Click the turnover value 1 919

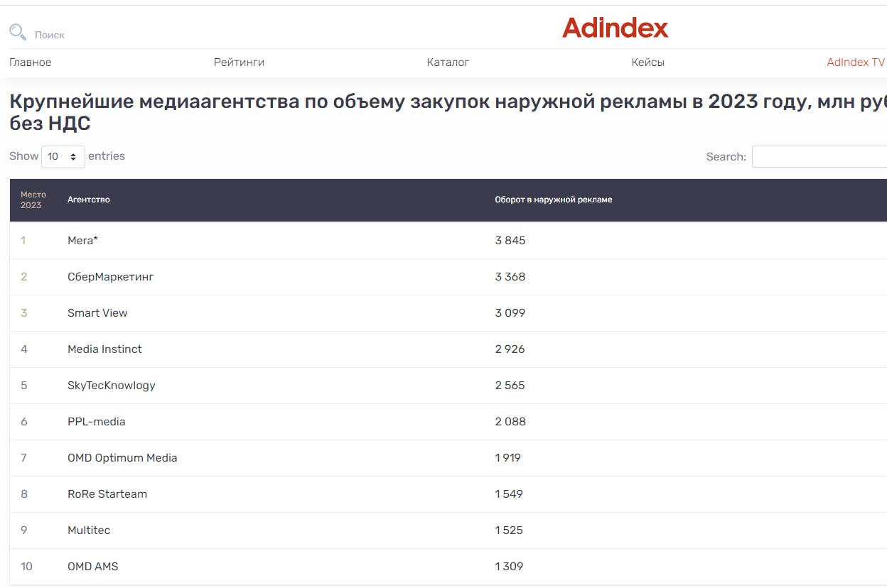point(508,458)
